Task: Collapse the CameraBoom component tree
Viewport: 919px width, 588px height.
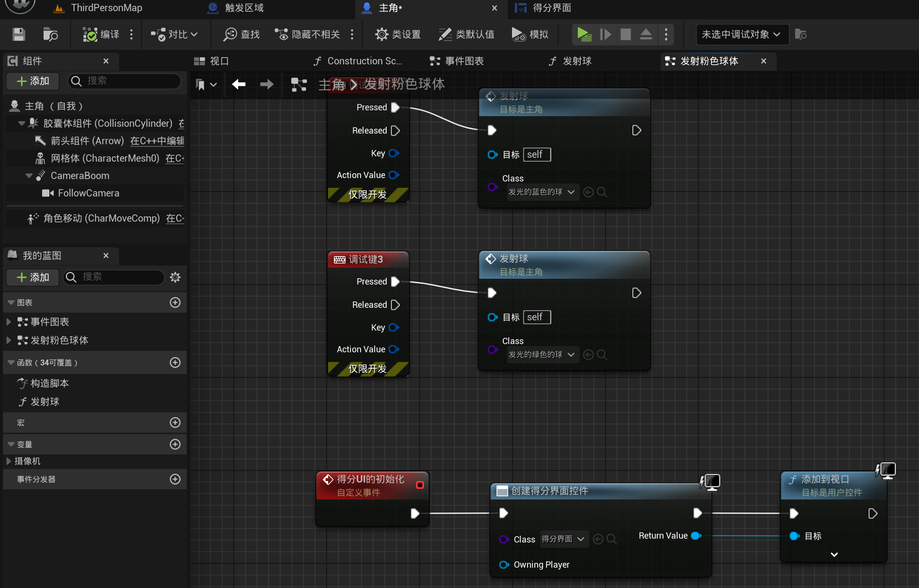Action: [29, 176]
